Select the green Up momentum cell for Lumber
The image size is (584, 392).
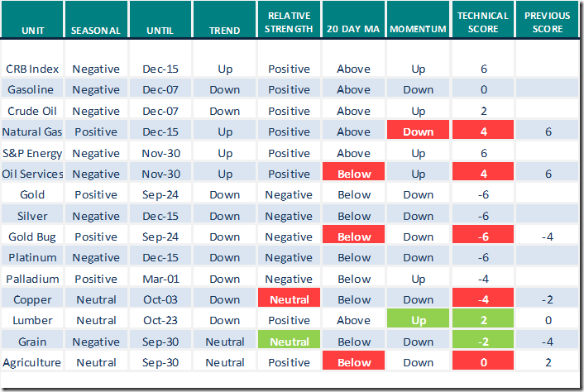(x=419, y=320)
